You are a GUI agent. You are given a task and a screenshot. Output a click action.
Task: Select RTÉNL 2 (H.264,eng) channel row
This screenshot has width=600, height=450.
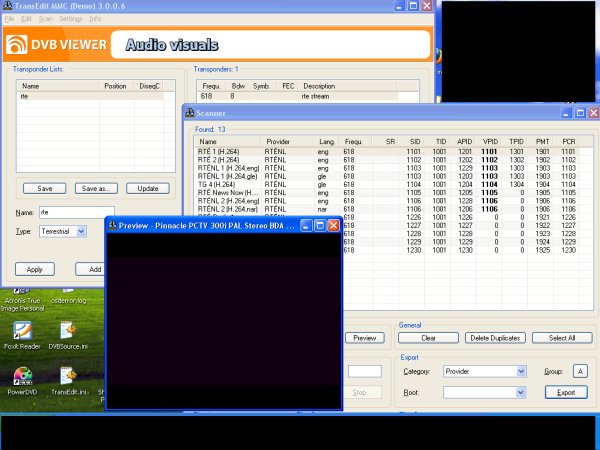coord(387,201)
